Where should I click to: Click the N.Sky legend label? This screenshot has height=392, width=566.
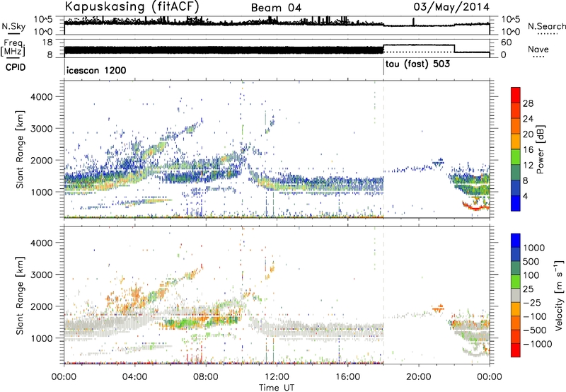13,26
